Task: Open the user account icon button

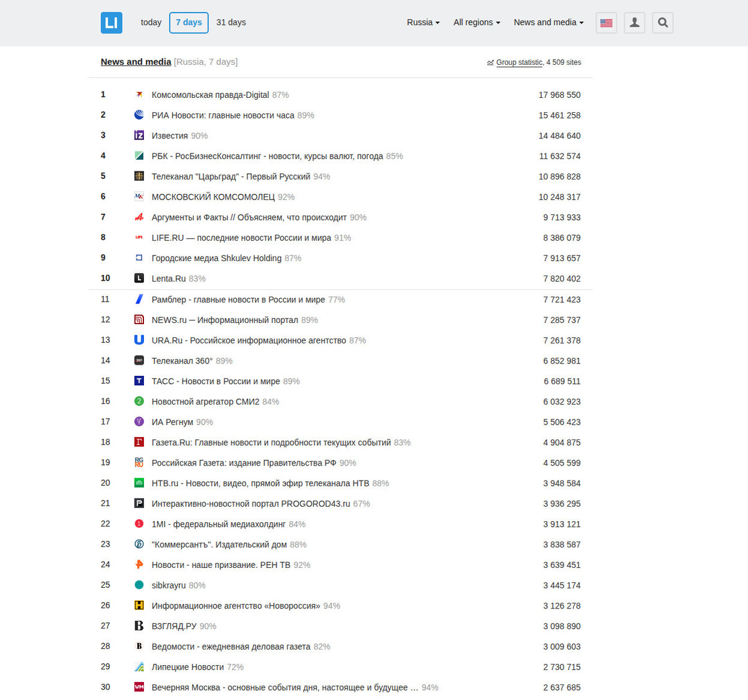Action: point(635,22)
